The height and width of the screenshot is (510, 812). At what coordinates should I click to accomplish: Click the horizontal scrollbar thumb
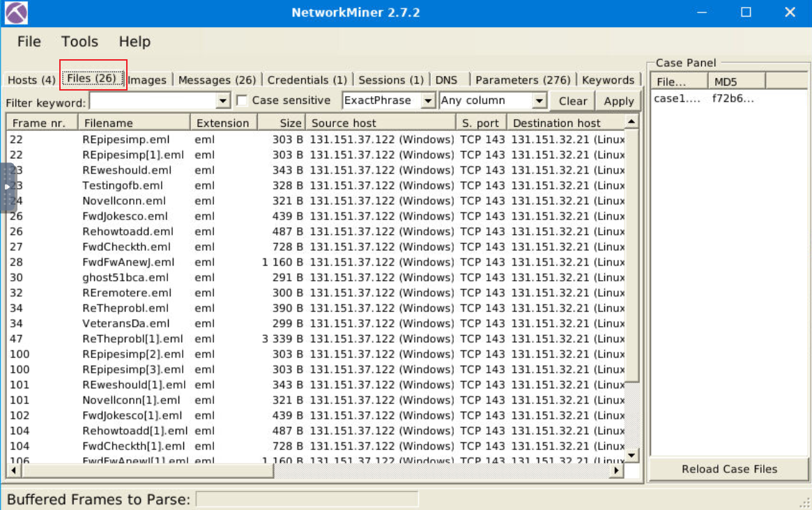[x=147, y=471]
